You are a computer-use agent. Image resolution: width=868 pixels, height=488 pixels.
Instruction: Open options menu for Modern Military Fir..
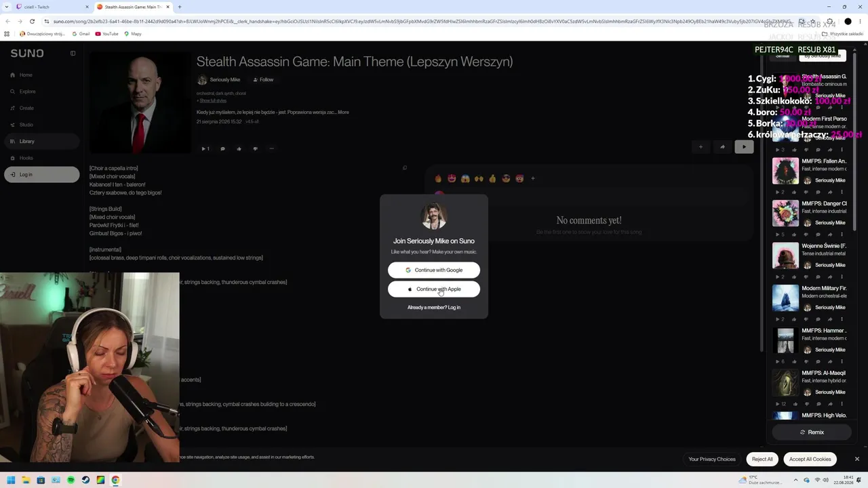(x=842, y=319)
